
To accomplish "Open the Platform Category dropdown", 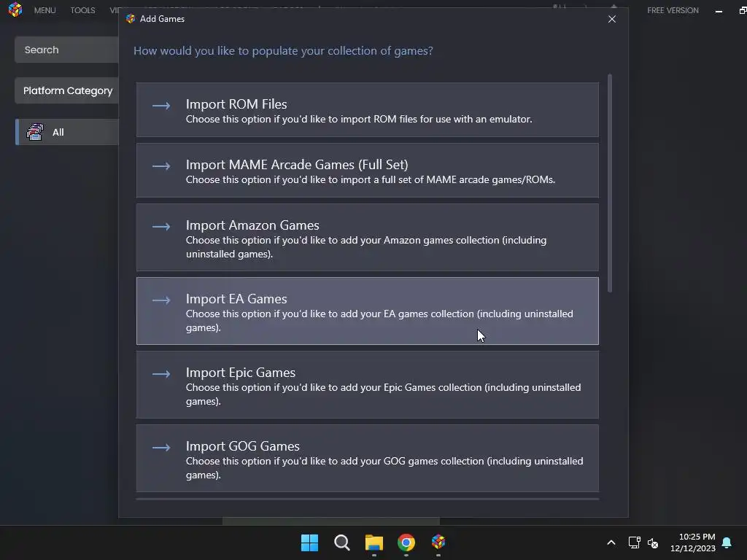I will [66, 90].
